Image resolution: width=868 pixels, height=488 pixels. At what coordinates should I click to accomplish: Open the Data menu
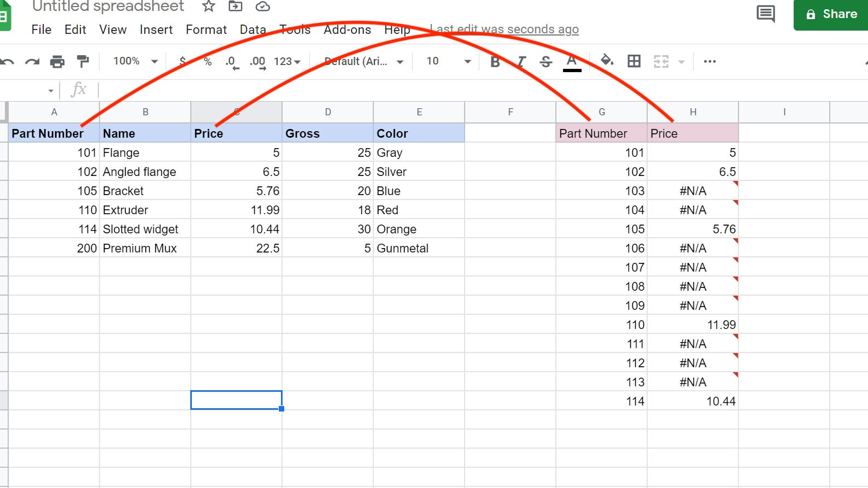253,30
